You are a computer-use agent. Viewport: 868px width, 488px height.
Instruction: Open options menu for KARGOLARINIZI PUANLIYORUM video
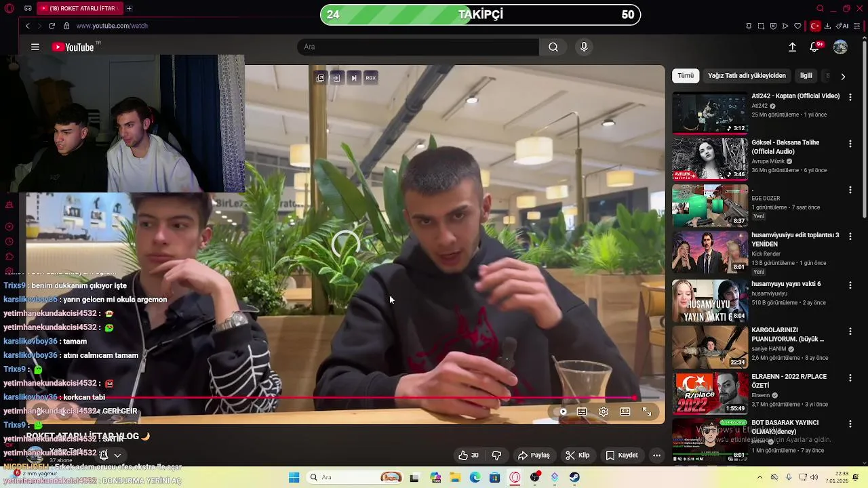(x=850, y=331)
